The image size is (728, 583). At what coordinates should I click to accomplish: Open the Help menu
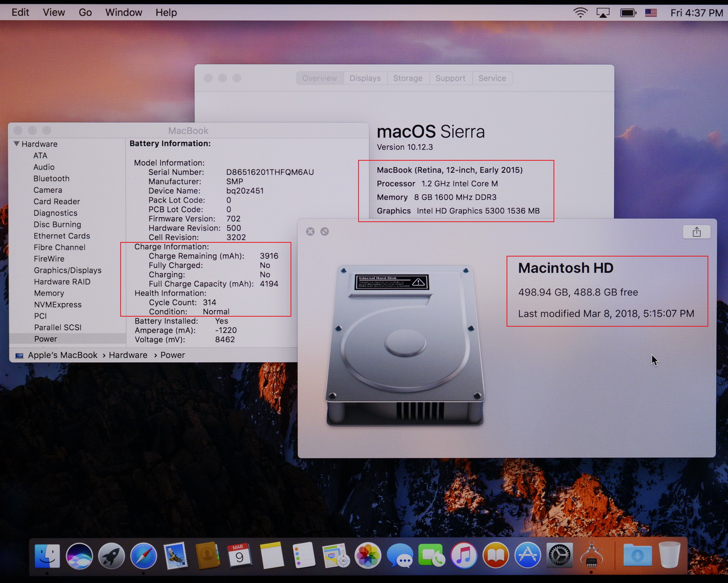click(x=166, y=12)
